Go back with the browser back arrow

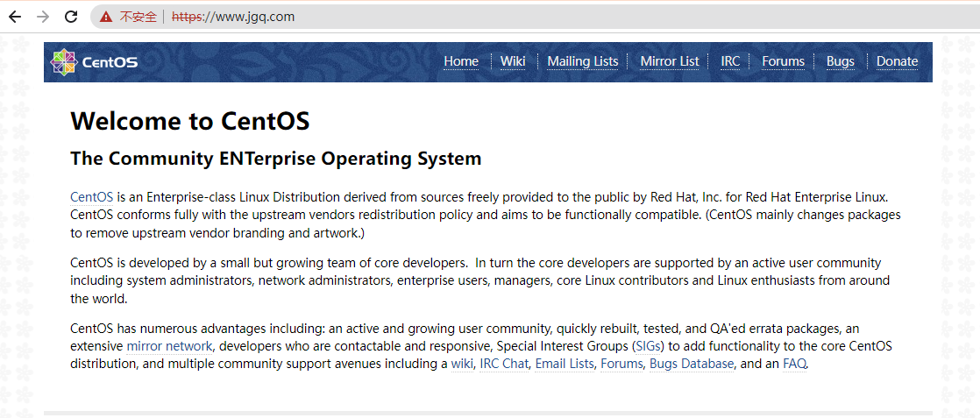pyautogui.click(x=14, y=17)
